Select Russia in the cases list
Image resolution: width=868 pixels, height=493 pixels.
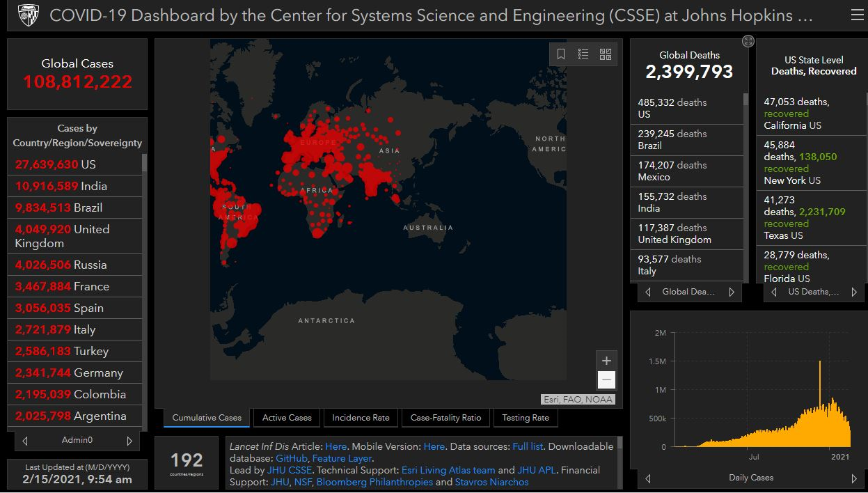(74, 265)
